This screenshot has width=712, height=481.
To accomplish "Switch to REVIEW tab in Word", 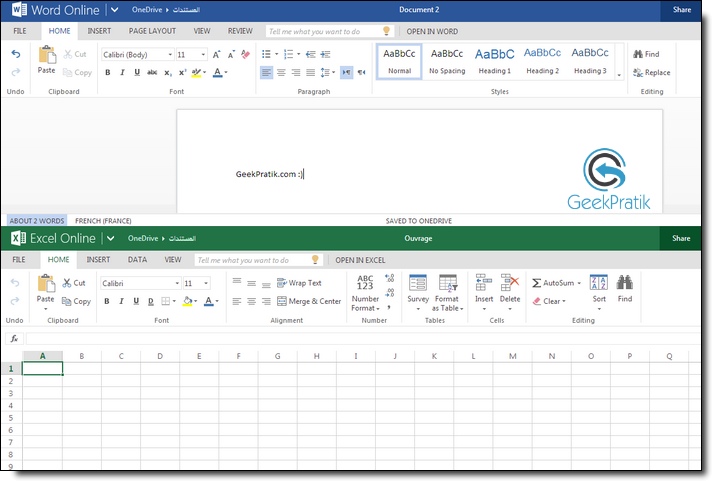I will click(x=240, y=31).
